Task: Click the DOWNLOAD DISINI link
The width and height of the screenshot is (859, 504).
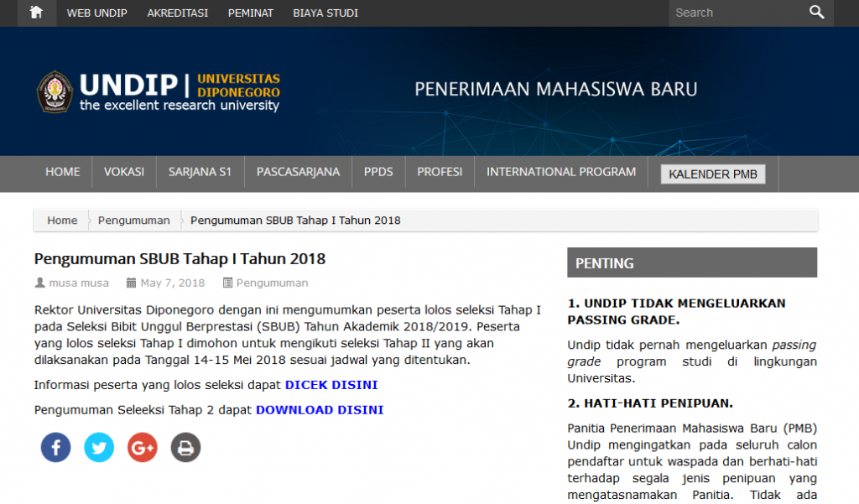Action: click(320, 410)
